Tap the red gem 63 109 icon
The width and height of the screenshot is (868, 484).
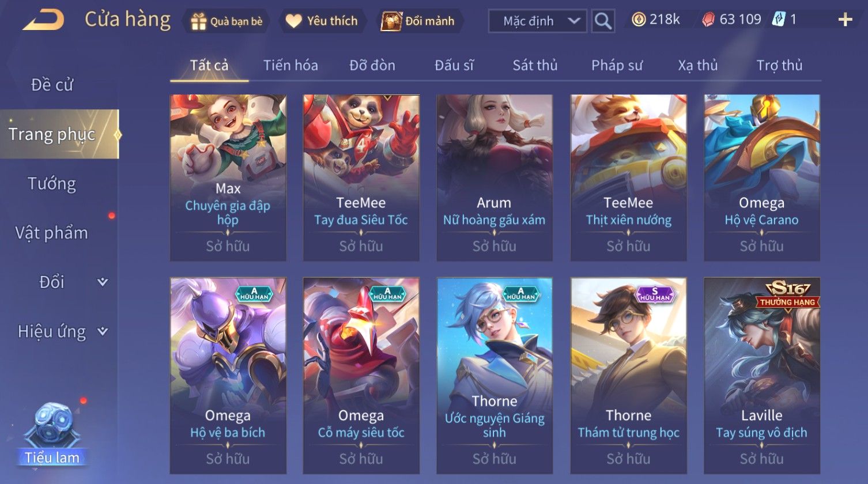point(708,20)
